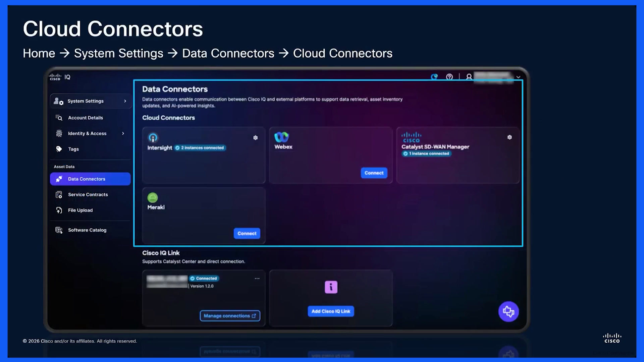Screen dimensions: 644x362
Task: Open the floating chat assistant button
Action: (508, 312)
